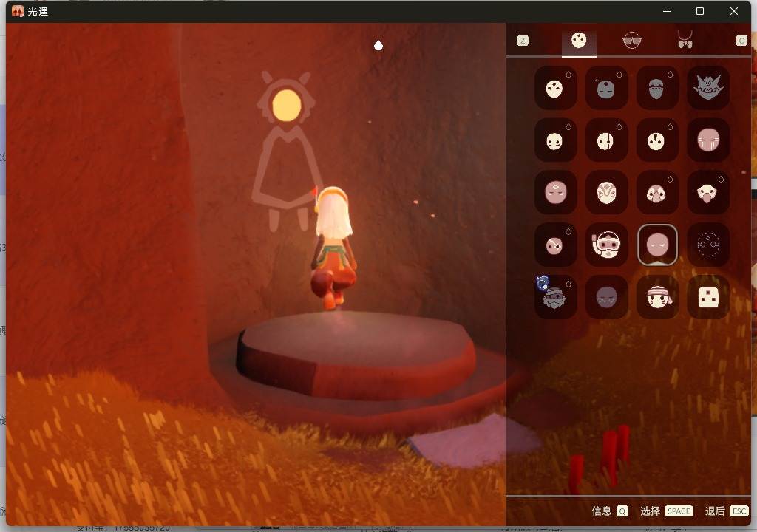This screenshot has height=532, width=757.
Task: Equip the diving goggles and snorkel mask
Action: 606,245
